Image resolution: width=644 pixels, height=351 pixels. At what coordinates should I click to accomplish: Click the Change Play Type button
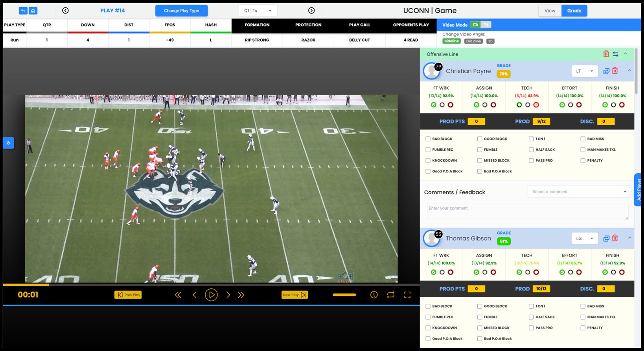[x=181, y=11]
